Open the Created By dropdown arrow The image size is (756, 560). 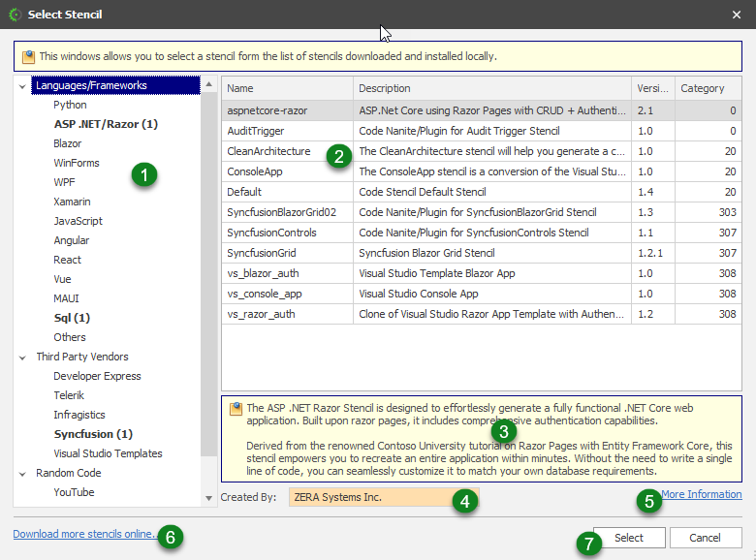click(211, 498)
